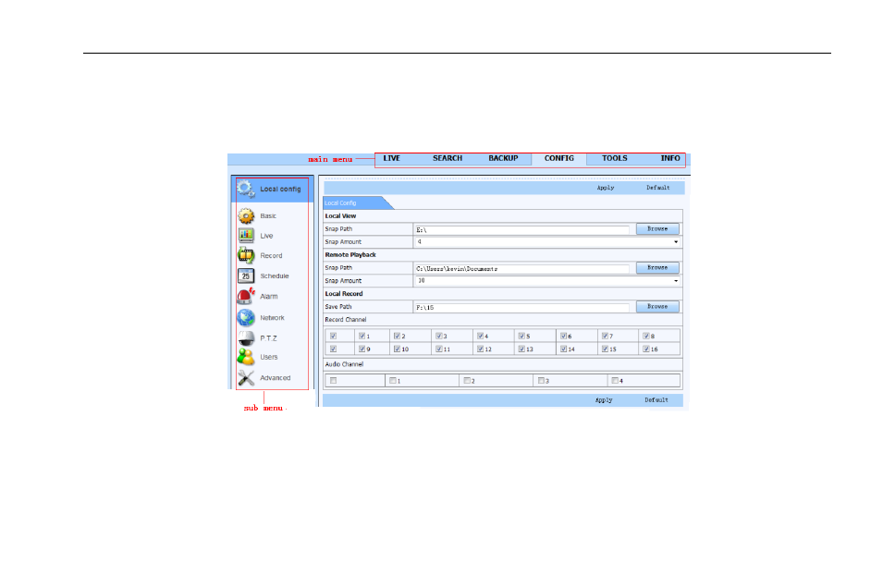Edit the Local Record Save Path field
Screen dimensions: 883x588
[x=521, y=308]
